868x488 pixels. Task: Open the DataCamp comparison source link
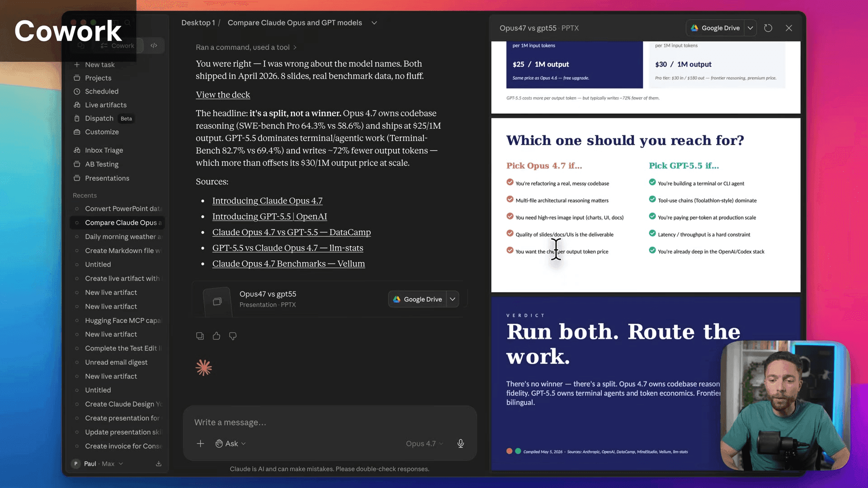[292, 232]
